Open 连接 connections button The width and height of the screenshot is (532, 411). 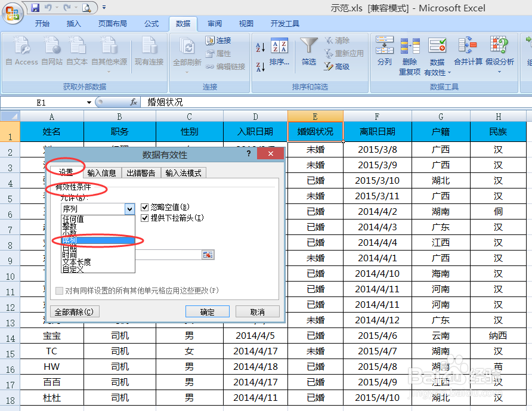(x=218, y=41)
